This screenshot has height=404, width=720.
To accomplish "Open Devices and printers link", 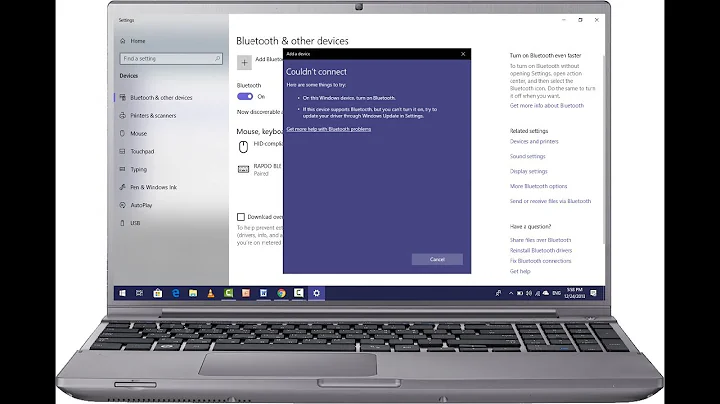I will [534, 141].
